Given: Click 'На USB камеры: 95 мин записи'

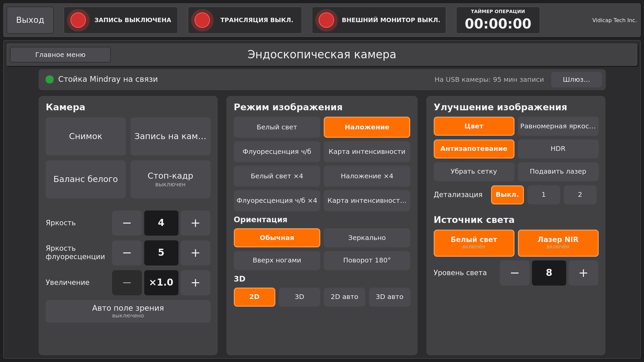Looking at the screenshot, I should coord(489,80).
